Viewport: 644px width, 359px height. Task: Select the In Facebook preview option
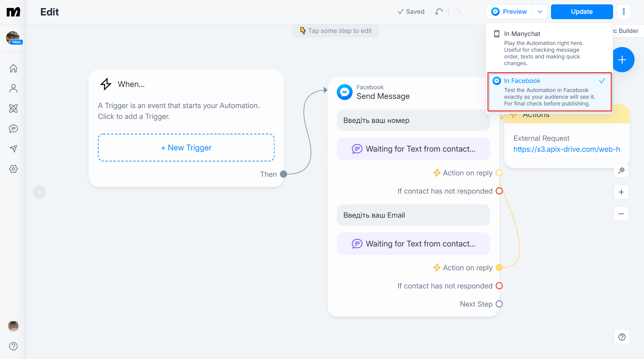(549, 92)
